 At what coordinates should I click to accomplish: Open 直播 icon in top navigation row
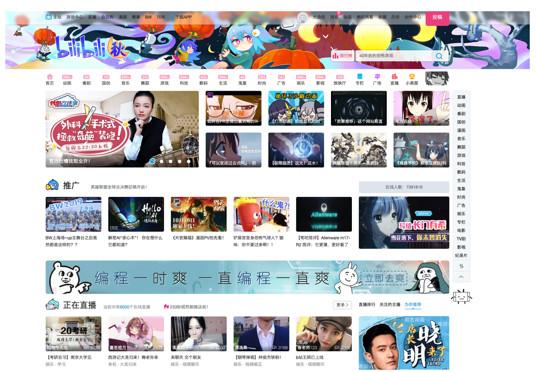(x=394, y=79)
